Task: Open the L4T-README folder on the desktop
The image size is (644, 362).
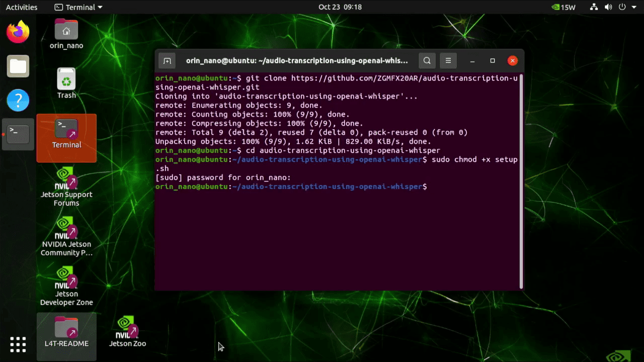Action: [66, 327]
